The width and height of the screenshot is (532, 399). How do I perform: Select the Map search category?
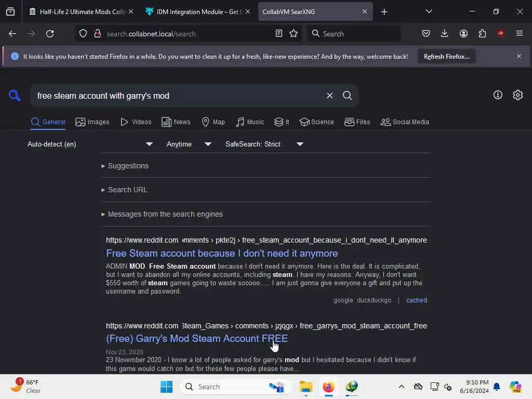click(213, 122)
